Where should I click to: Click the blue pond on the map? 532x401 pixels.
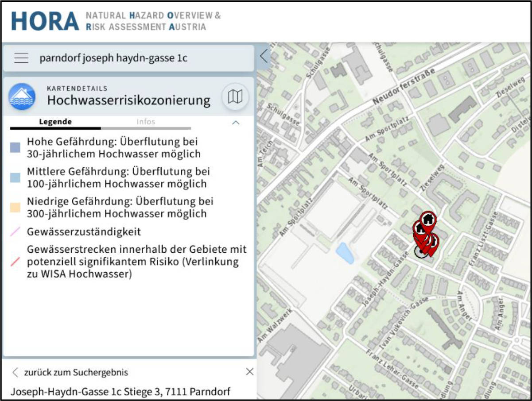pos(344,254)
